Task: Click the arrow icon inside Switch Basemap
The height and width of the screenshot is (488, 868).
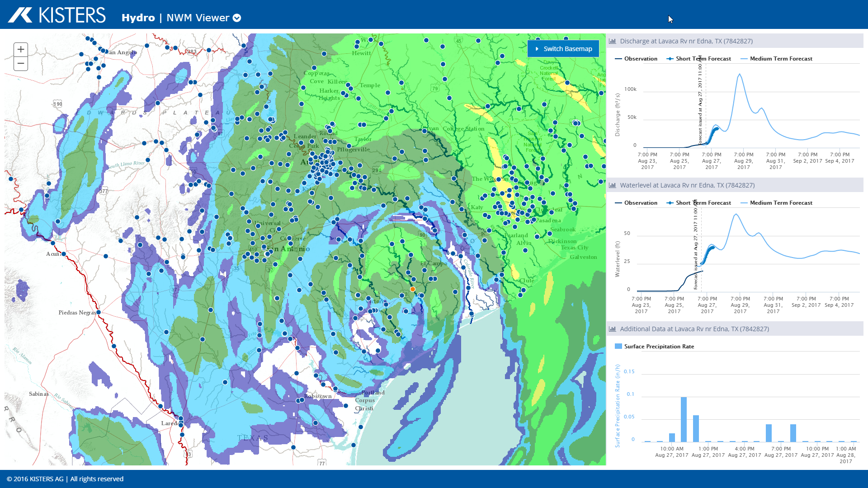Action: [x=537, y=48]
